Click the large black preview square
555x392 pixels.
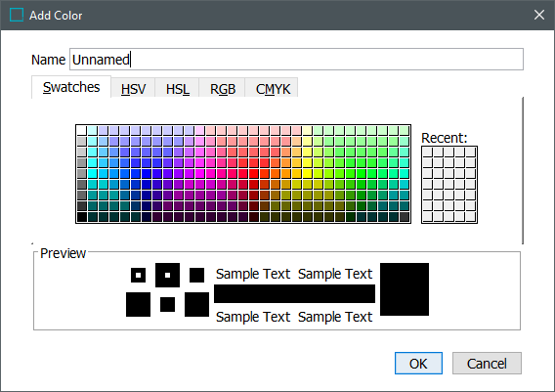405,289
